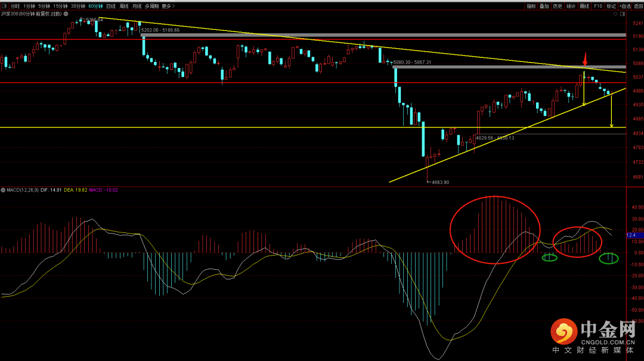Click the 4834 price axis label
Viewport: 644px width, 361px height.
click(638, 133)
